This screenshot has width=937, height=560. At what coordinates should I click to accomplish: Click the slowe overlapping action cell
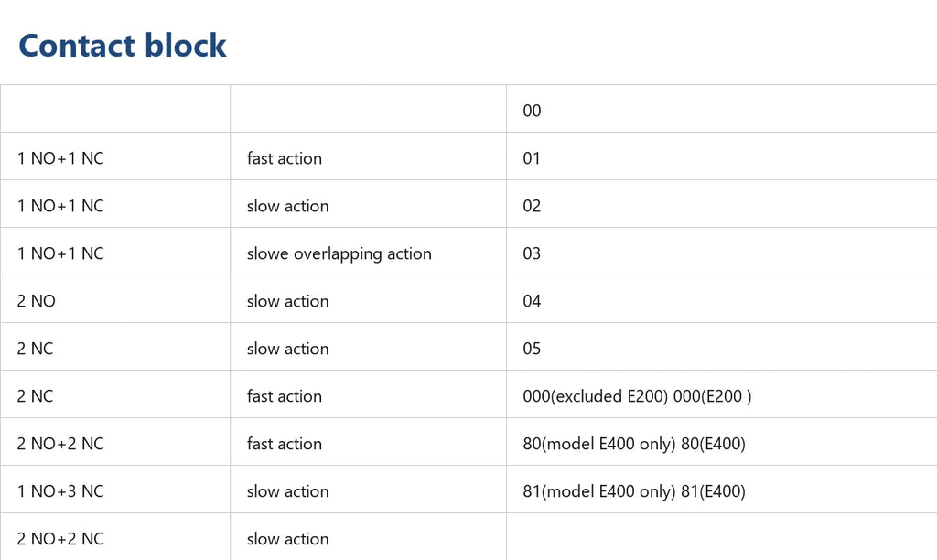click(x=368, y=252)
